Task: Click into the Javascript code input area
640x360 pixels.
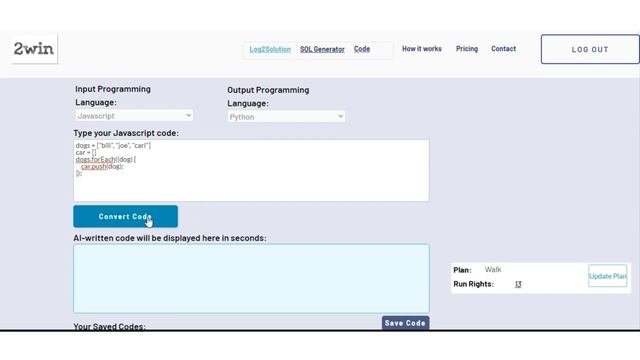Action: point(251,171)
